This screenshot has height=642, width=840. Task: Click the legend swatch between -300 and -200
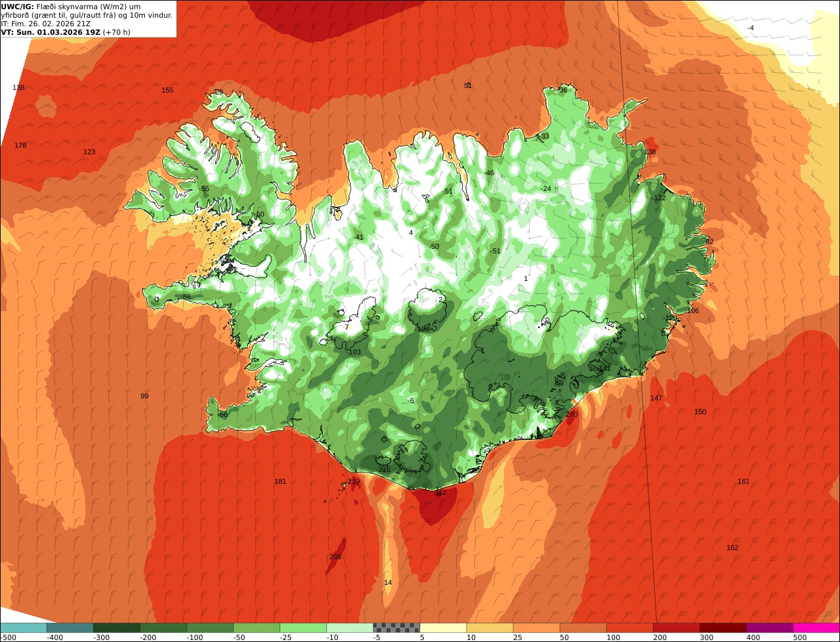(116, 628)
